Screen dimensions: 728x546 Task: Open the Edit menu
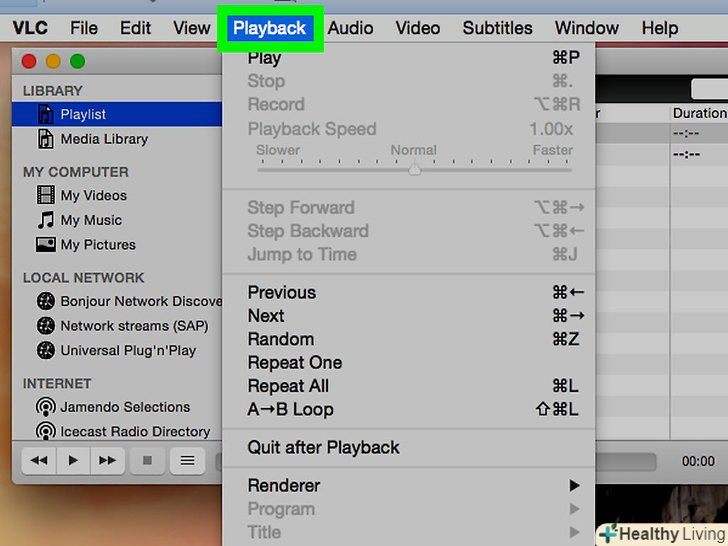(x=135, y=28)
